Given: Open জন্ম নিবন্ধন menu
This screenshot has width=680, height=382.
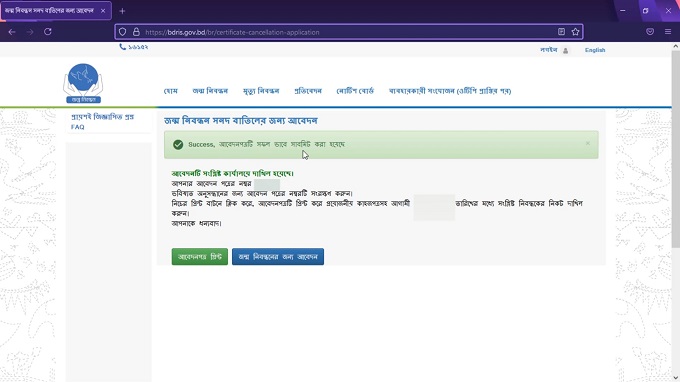Looking at the screenshot, I should tap(210, 91).
